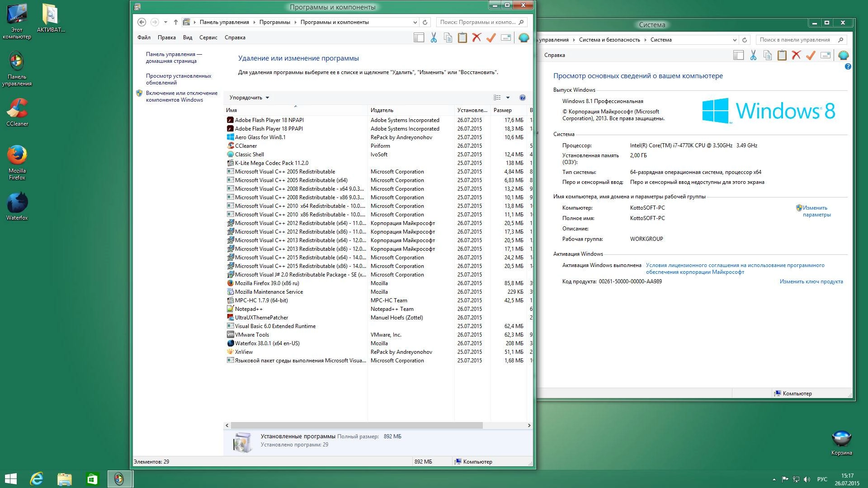This screenshot has height=488, width=868.
Task: Click red Delete X icon in Programs window
Action: click(x=476, y=38)
